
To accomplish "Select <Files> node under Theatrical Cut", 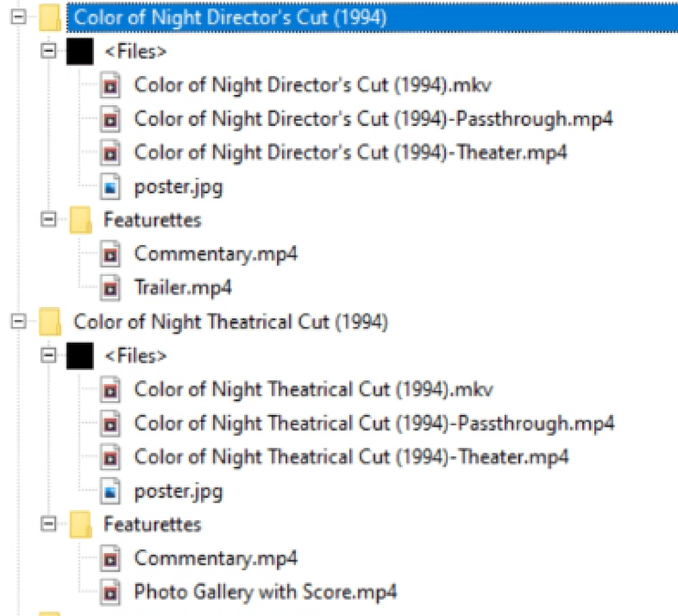I will tap(136, 356).
